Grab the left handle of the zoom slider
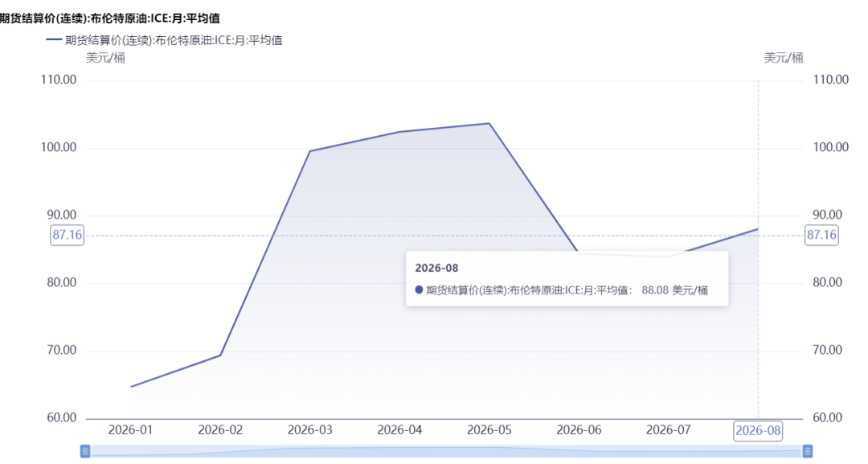The width and height of the screenshot is (868, 464). click(x=85, y=451)
